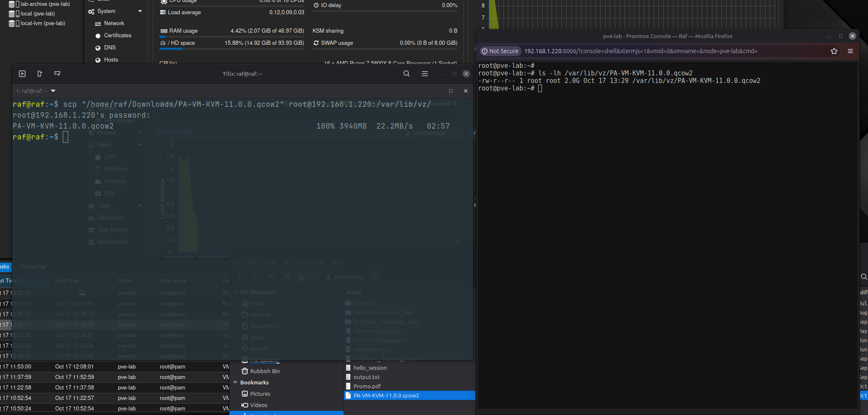
Task: Open Hosts in the Proxmox node menu
Action: [x=111, y=60]
